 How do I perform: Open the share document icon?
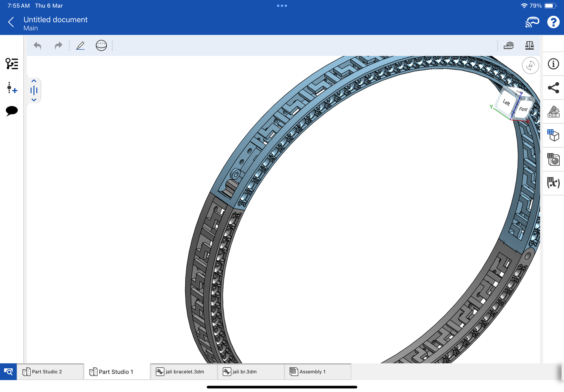coord(553,88)
